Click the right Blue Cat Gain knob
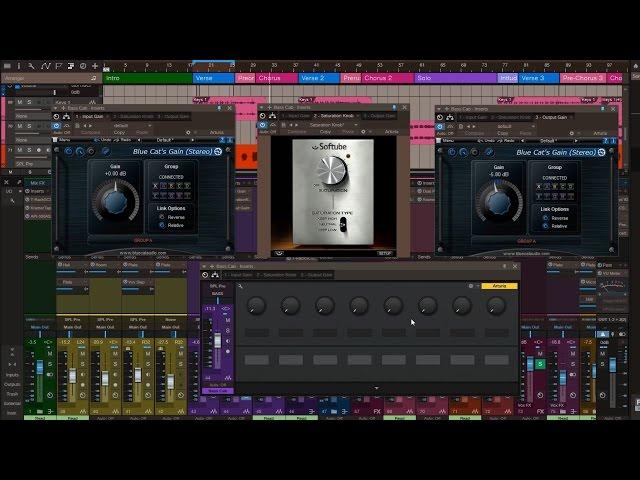 pos(499,202)
